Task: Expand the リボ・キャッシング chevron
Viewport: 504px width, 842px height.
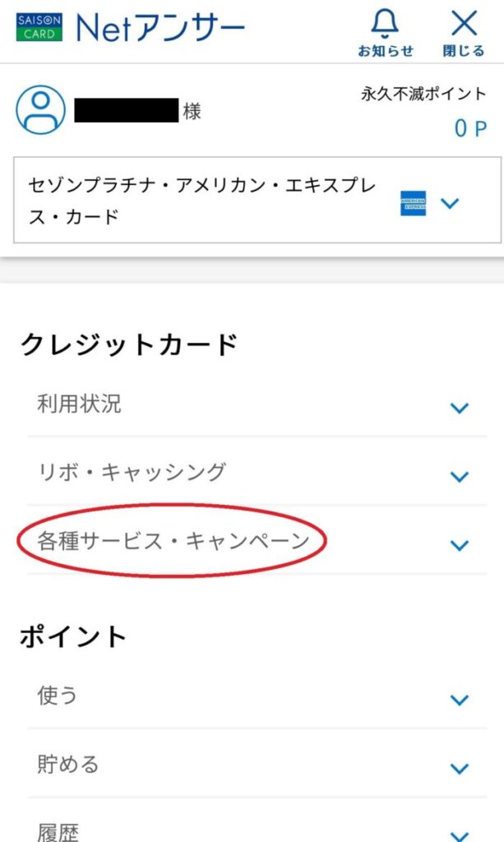Action: pyautogui.click(x=460, y=476)
